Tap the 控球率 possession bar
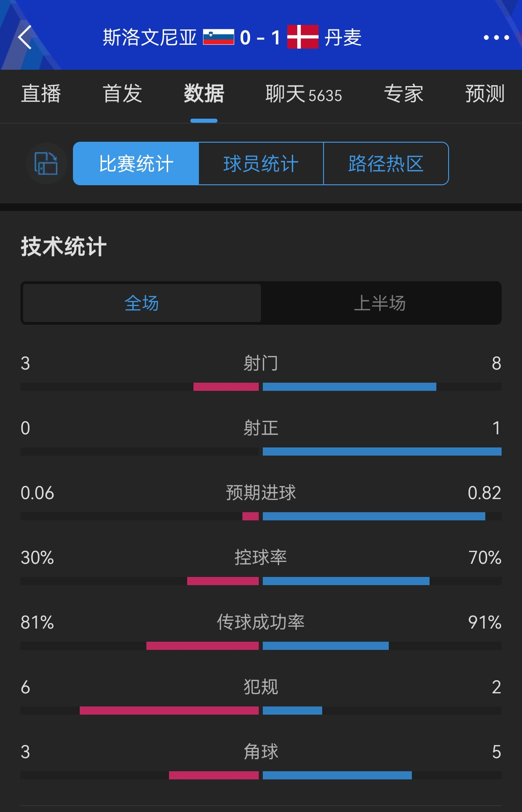The height and width of the screenshot is (812, 522). [x=261, y=581]
